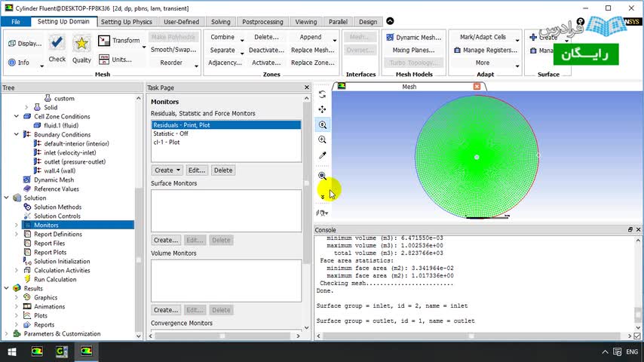644x362 pixels.
Task: Switch to the User-Defined tab
Action: coord(181,22)
